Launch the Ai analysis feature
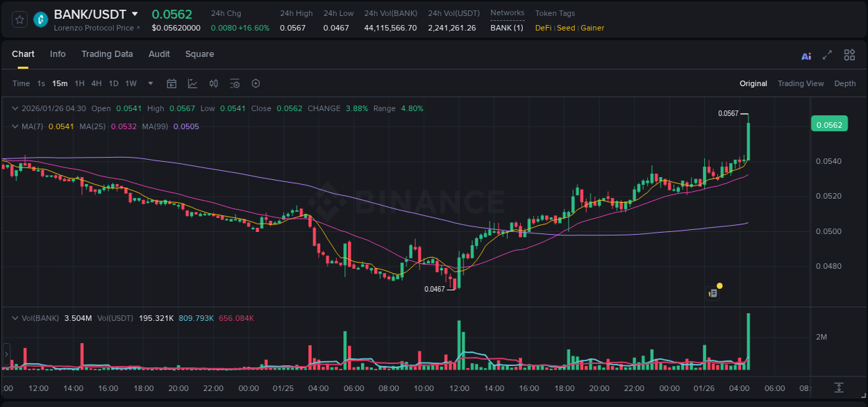Image resolution: width=868 pixels, height=407 pixels. point(806,54)
